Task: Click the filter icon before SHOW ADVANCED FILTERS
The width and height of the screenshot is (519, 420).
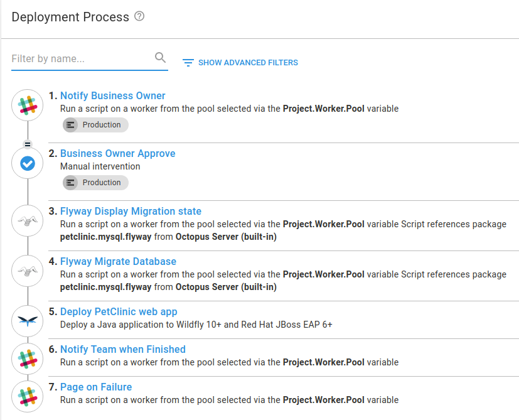Action: pos(187,63)
